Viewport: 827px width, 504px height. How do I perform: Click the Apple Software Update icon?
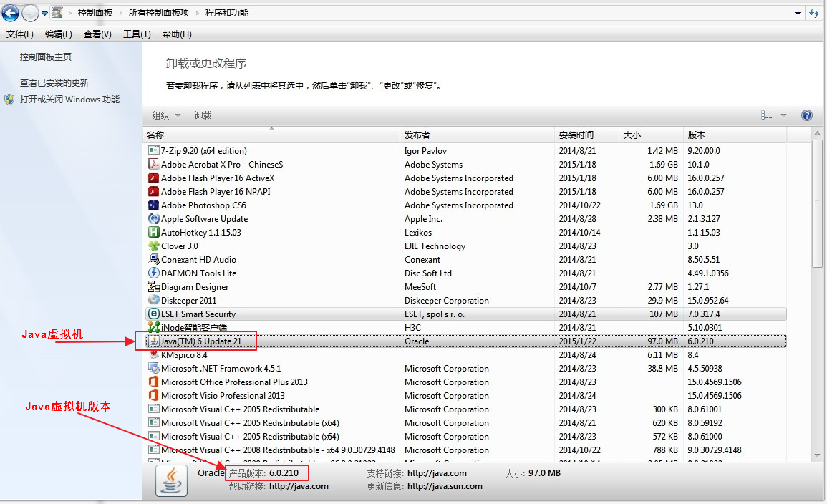(x=153, y=219)
